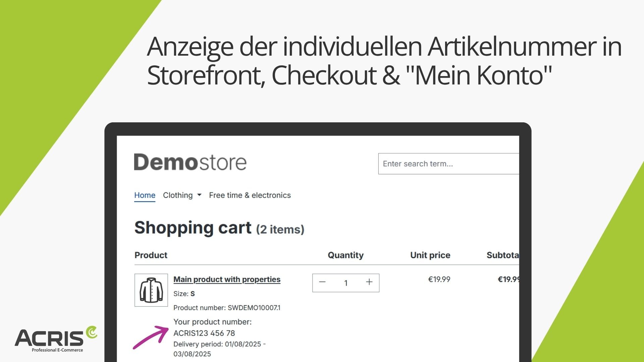
Task: Open the Home navigation link
Action: tap(145, 195)
